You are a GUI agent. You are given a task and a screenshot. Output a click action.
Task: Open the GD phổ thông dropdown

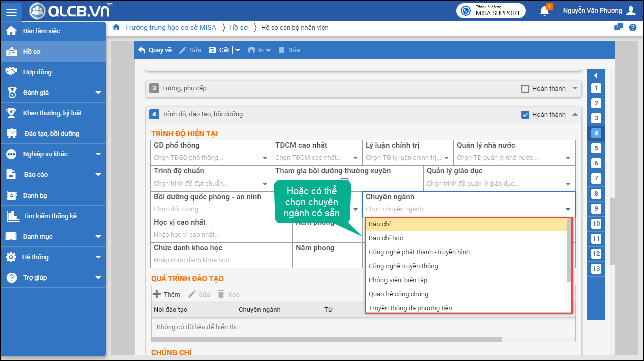(265, 158)
